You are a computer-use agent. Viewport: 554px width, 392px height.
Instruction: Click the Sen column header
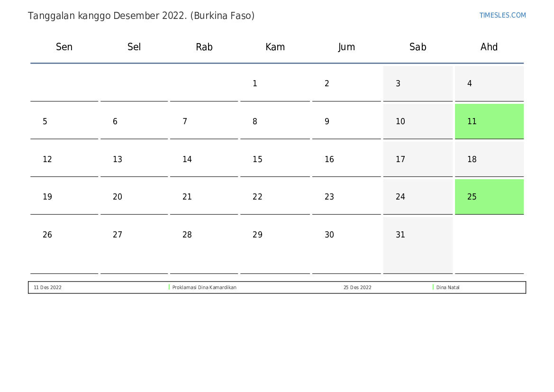[x=64, y=47]
